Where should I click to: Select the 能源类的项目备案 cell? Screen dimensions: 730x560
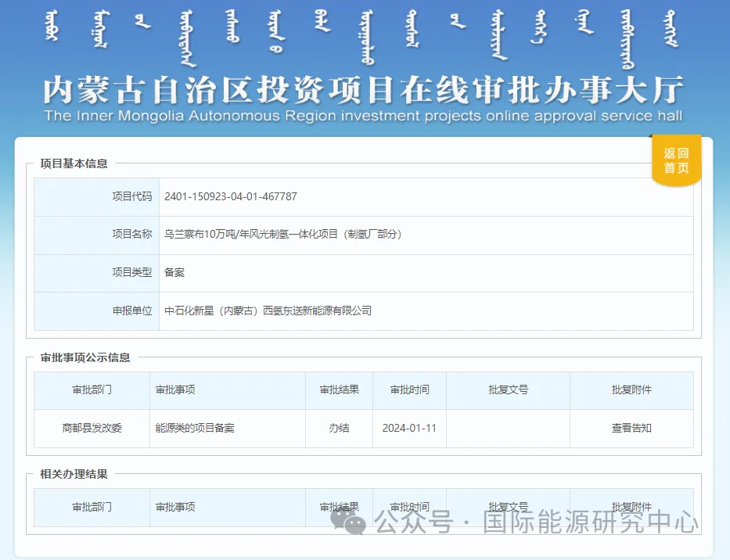tap(195, 428)
